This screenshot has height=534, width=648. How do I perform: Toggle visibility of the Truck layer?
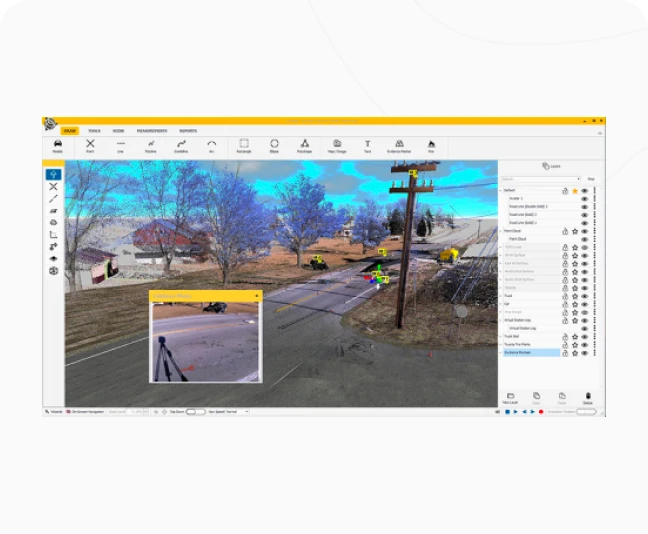584,296
